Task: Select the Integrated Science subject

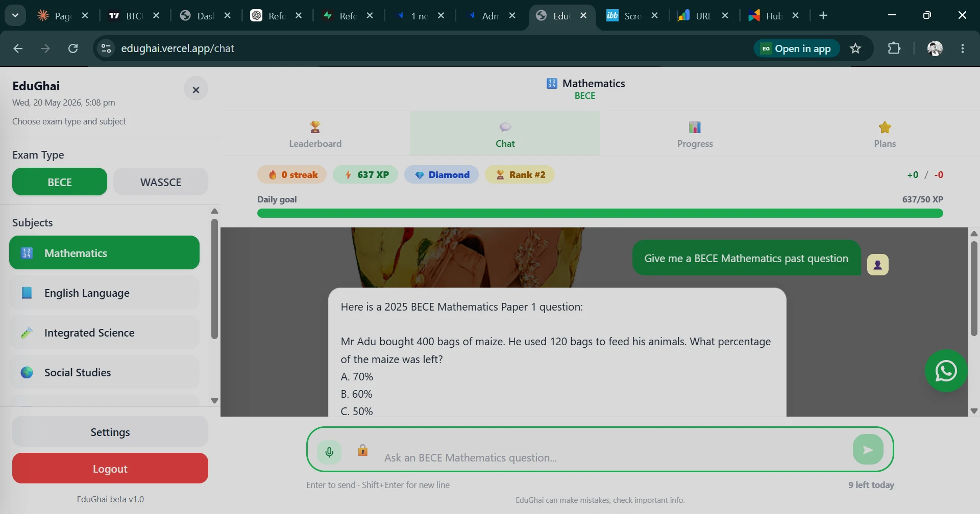Action: (x=104, y=332)
